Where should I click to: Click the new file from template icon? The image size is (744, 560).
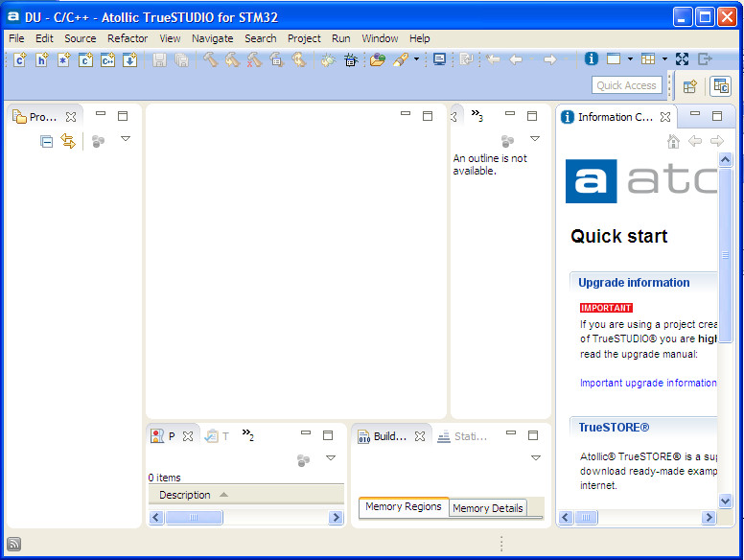(x=63, y=59)
